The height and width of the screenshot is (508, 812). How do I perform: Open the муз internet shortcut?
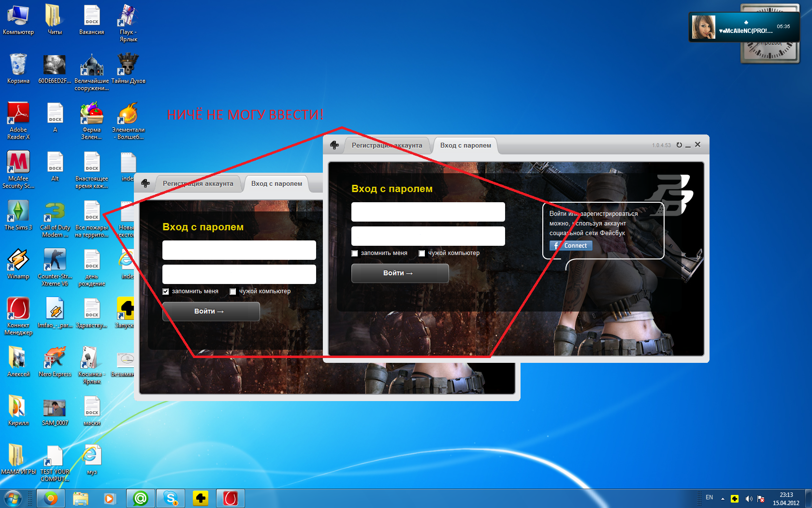91,459
